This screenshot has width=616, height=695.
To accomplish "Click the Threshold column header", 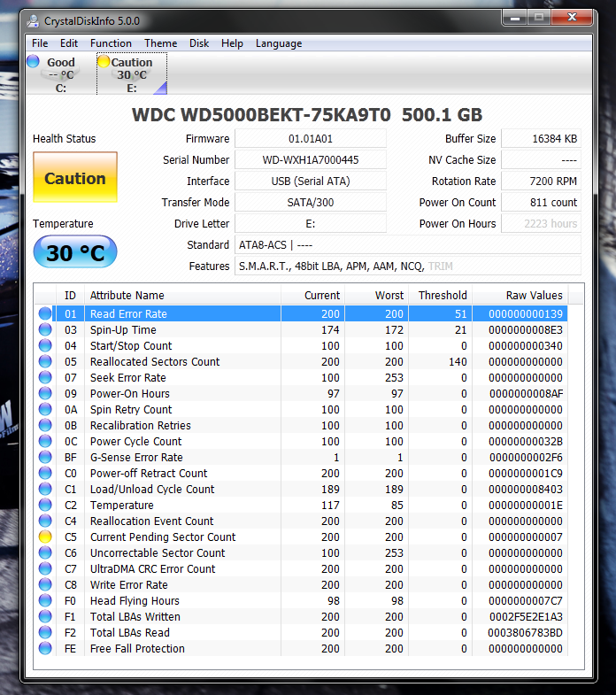I will tap(440, 295).
